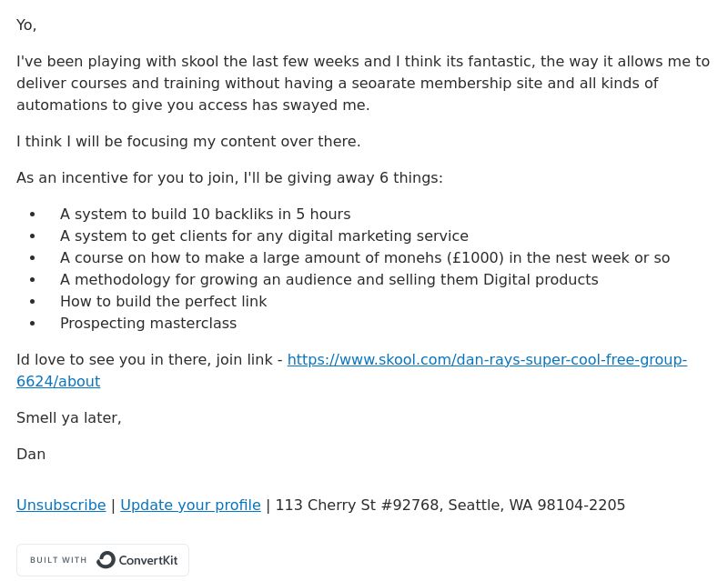
Task: Click the Seattle mailing address text
Action: point(450,505)
